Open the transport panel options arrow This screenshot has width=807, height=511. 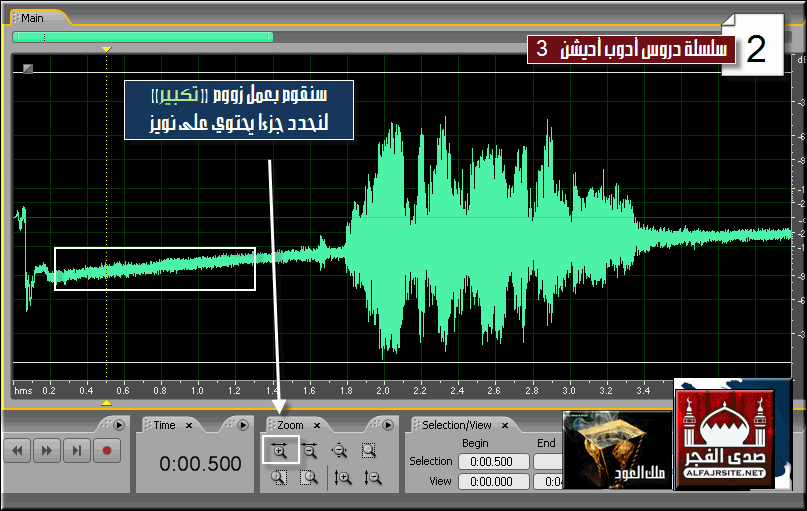click(x=119, y=425)
